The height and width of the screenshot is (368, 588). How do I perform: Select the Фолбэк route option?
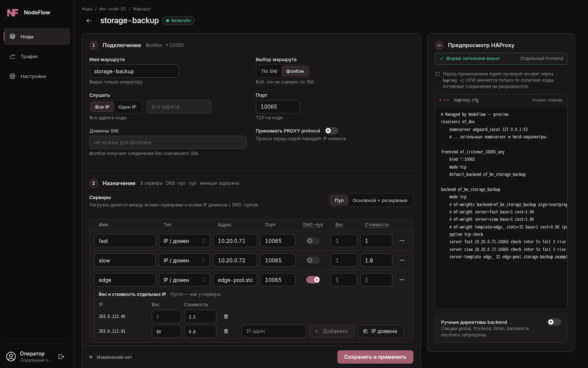tap(295, 71)
